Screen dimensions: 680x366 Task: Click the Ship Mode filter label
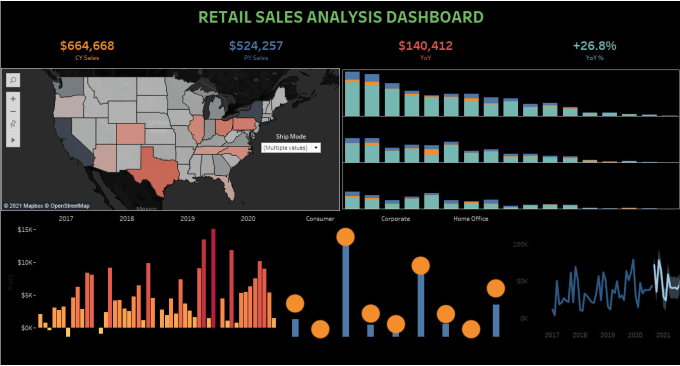coord(291,136)
